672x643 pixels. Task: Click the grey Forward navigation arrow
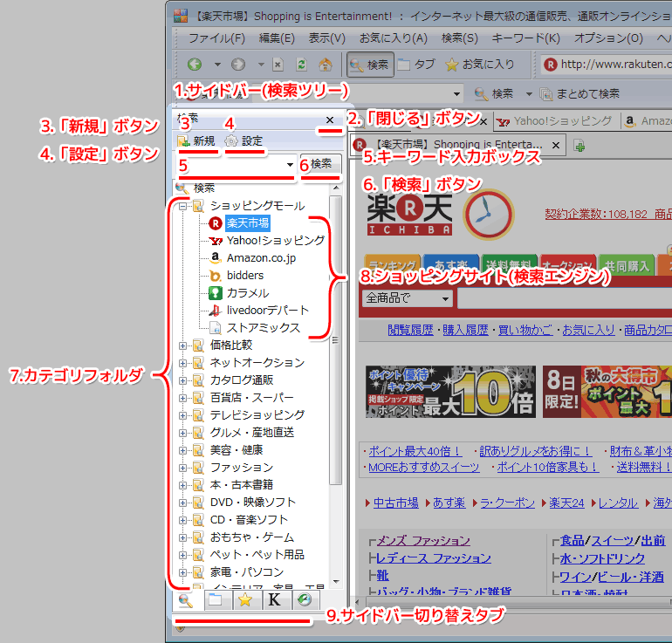pos(238,65)
